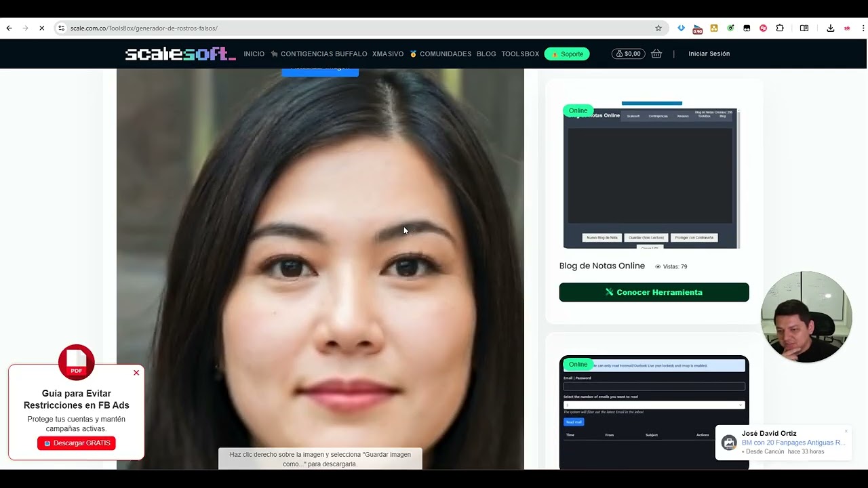Open the red circular browser extension
This screenshot has width=868, height=488.
763,28
